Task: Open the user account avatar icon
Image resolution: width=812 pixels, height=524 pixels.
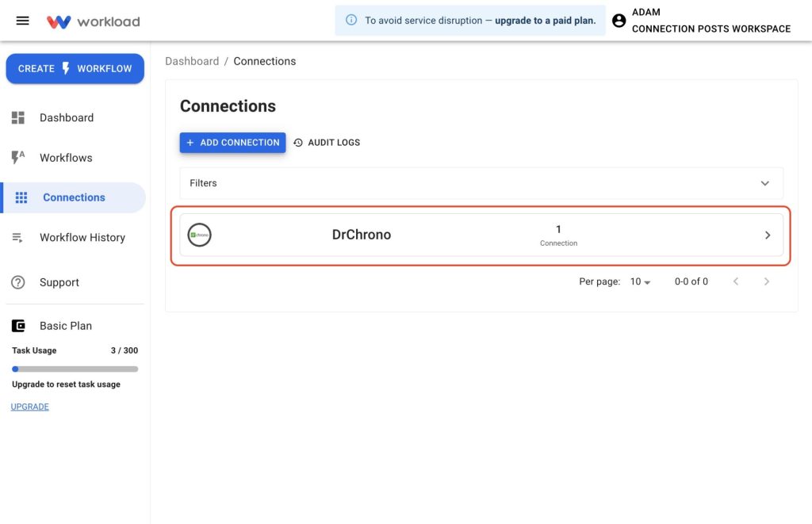Action: (619, 21)
